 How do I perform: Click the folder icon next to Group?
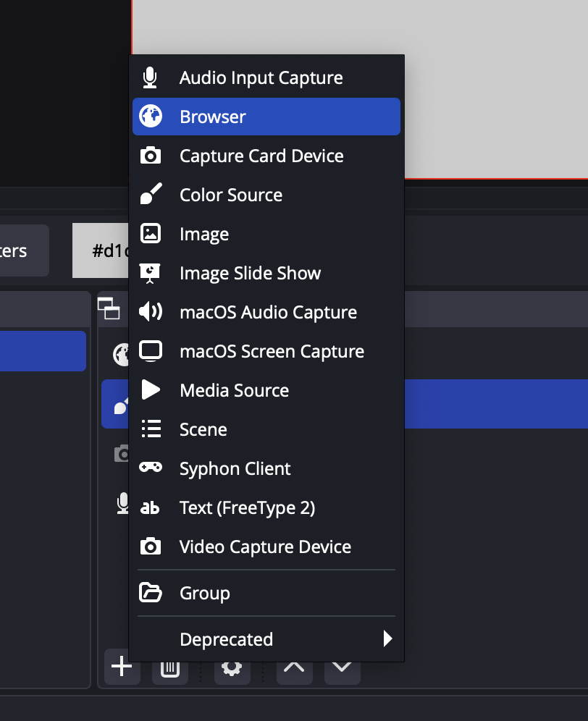pos(150,593)
